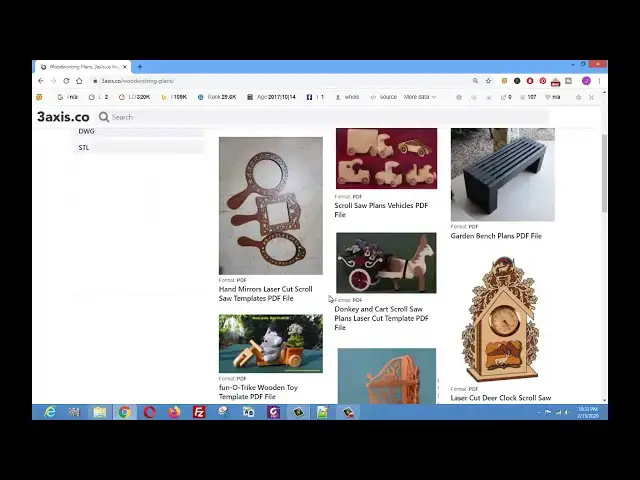Open FileZilla from the taskbar
This screenshot has width=640, height=480.
click(x=199, y=412)
